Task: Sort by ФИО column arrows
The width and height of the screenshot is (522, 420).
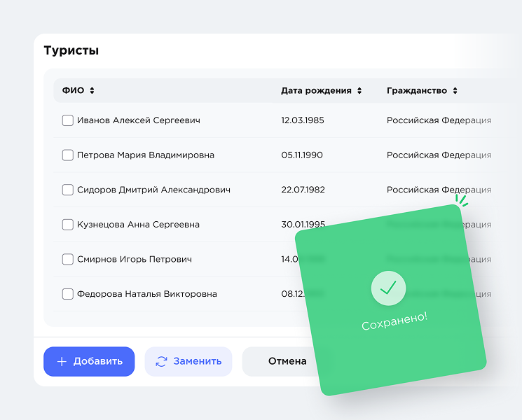Action: point(92,91)
